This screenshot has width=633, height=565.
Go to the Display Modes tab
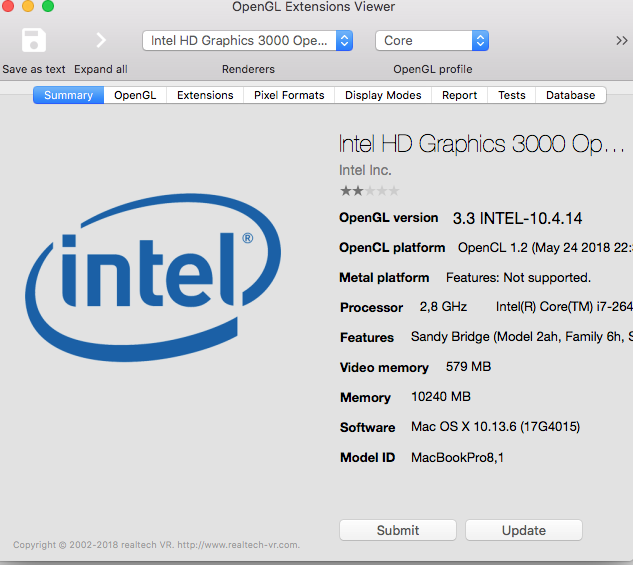click(383, 95)
